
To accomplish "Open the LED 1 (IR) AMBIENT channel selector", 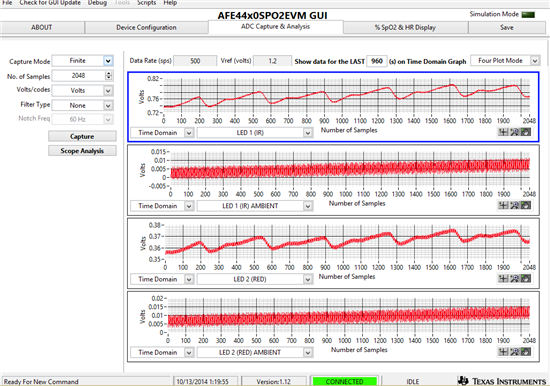I will pos(255,206).
